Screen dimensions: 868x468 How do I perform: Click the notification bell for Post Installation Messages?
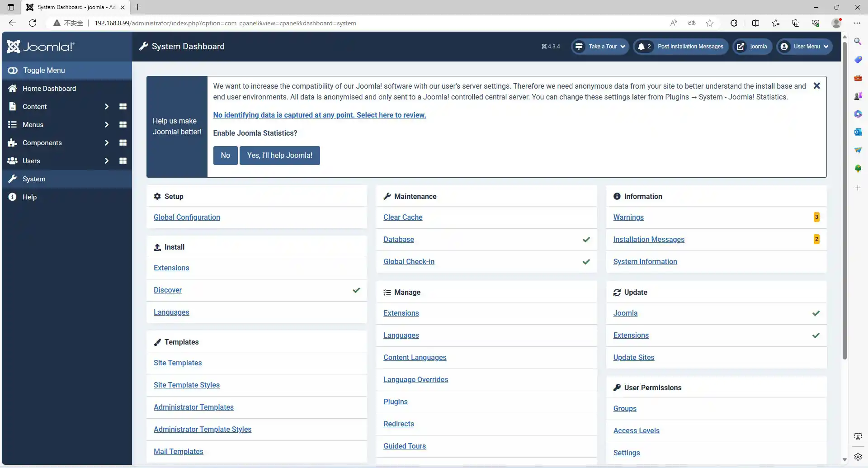641,47
